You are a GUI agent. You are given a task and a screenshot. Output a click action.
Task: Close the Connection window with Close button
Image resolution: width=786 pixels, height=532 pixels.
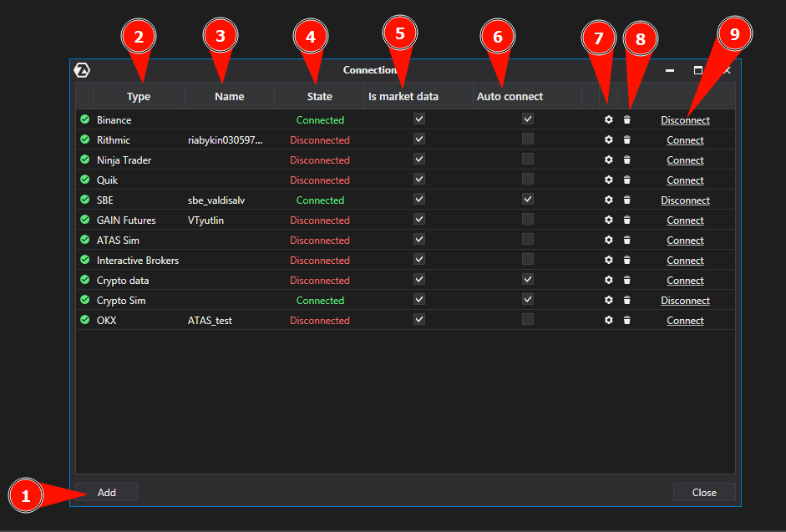tap(704, 493)
